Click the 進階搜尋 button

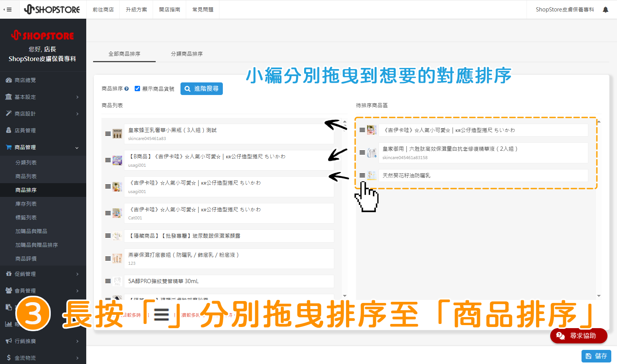point(201,89)
